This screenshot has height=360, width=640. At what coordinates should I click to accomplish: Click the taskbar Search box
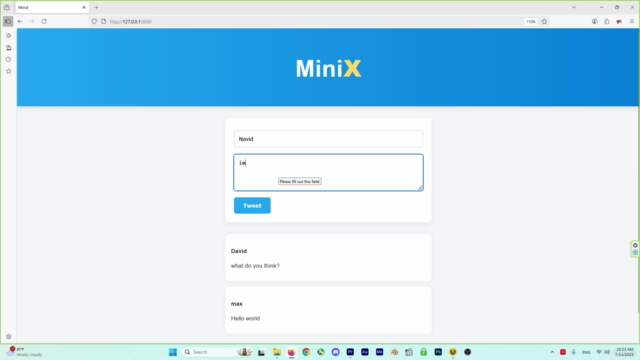(x=217, y=352)
